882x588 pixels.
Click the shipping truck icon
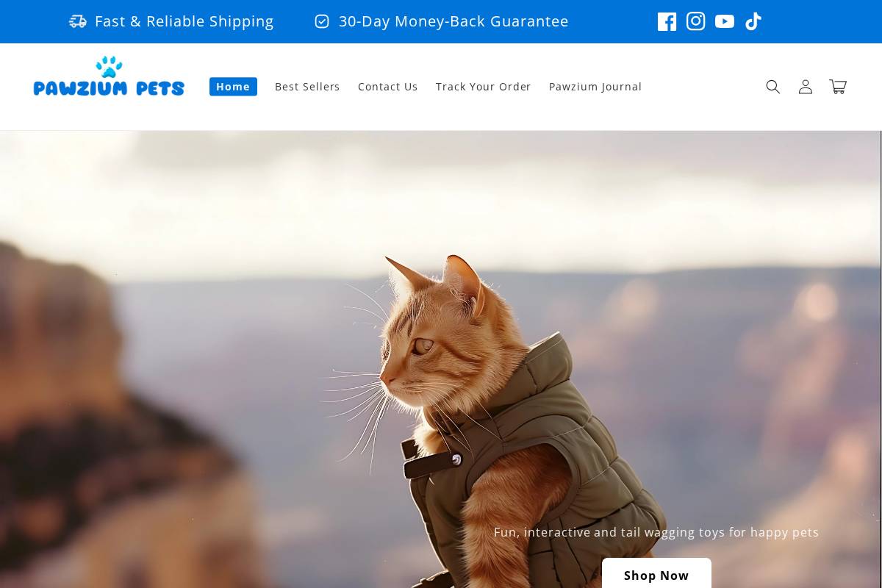[x=78, y=21]
